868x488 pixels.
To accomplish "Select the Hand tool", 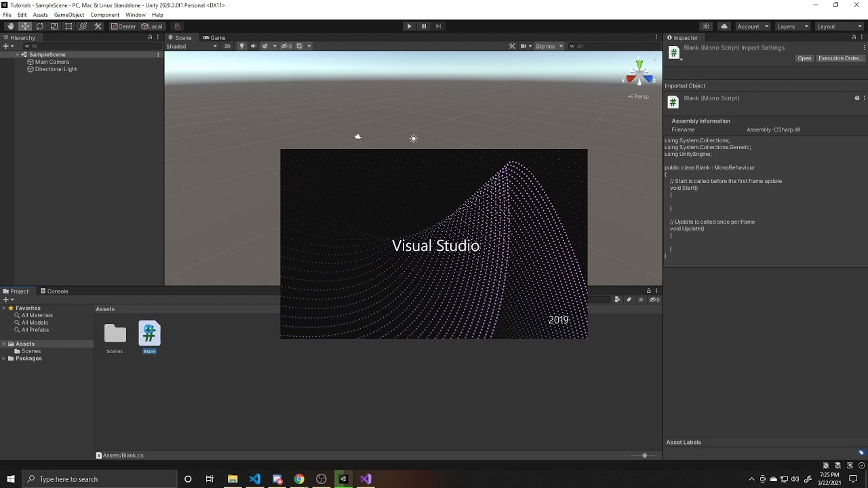I will pyautogui.click(x=10, y=26).
